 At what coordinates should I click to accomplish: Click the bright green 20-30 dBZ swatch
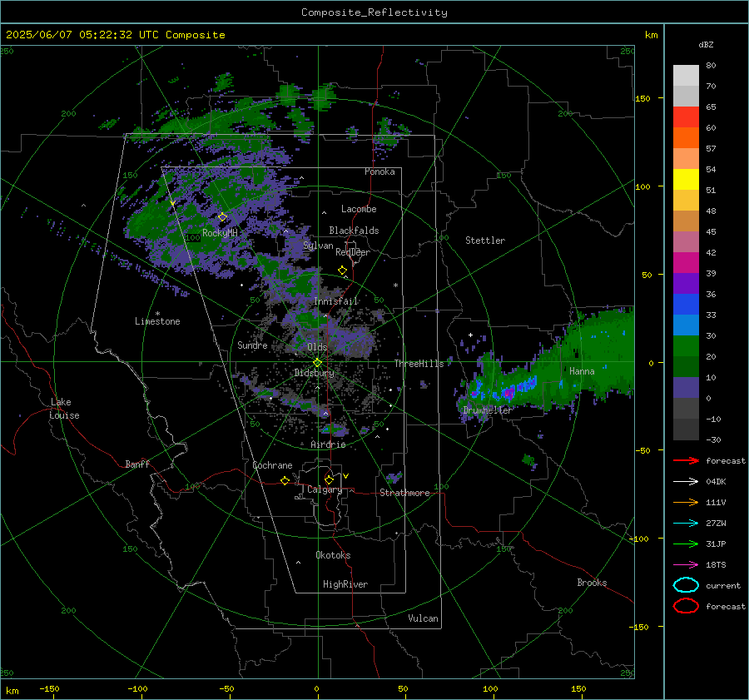click(x=686, y=346)
